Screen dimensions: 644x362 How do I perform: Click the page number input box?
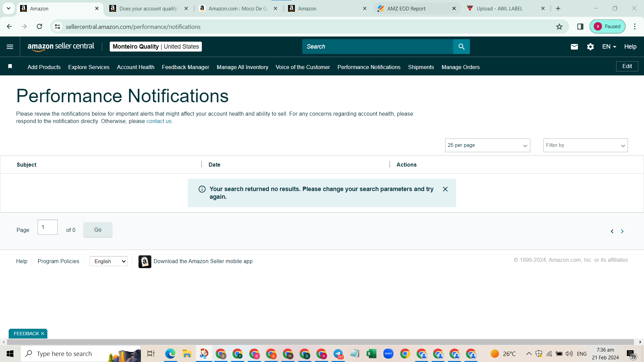[48, 227]
